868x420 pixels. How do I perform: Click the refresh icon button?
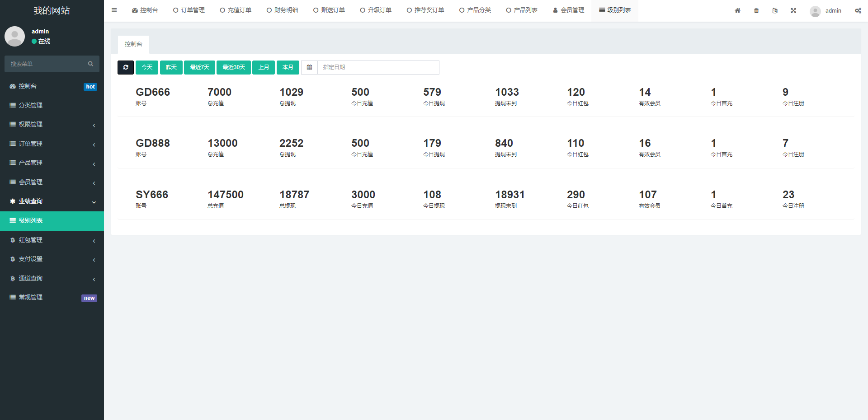[126, 67]
